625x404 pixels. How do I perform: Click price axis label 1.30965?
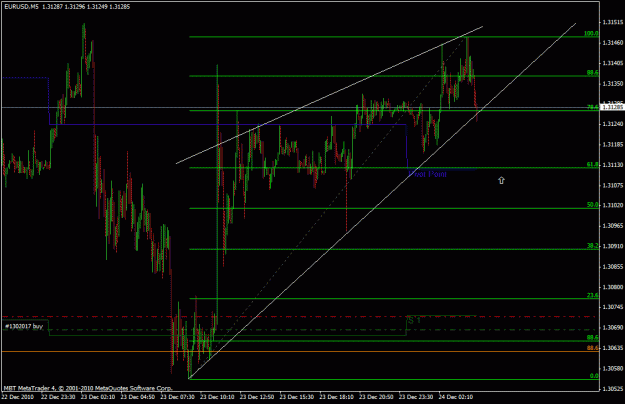pos(613,226)
